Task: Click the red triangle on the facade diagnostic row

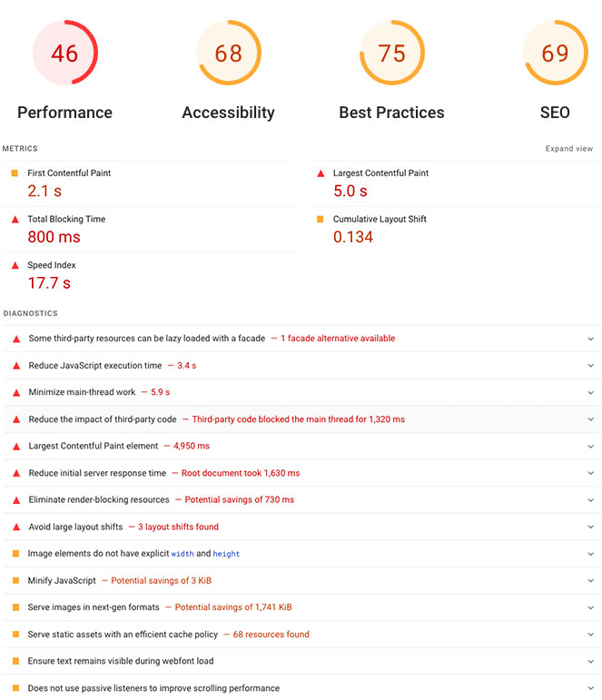Action: (16, 339)
